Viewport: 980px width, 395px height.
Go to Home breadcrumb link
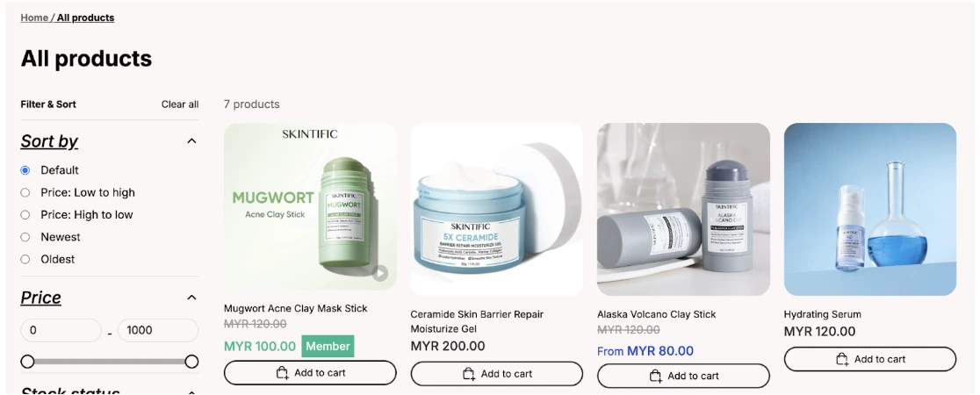click(x=34, y=18)
